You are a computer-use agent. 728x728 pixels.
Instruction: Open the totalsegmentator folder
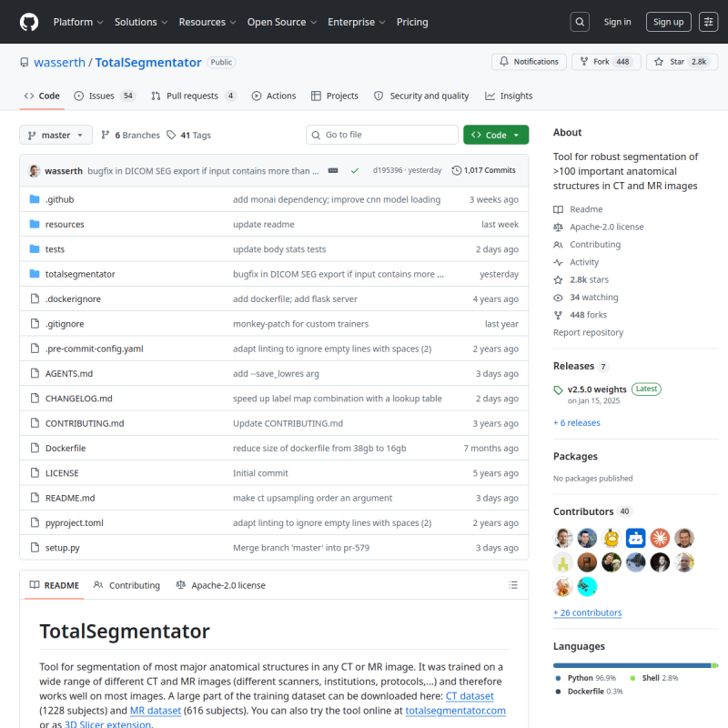(80, 274)
